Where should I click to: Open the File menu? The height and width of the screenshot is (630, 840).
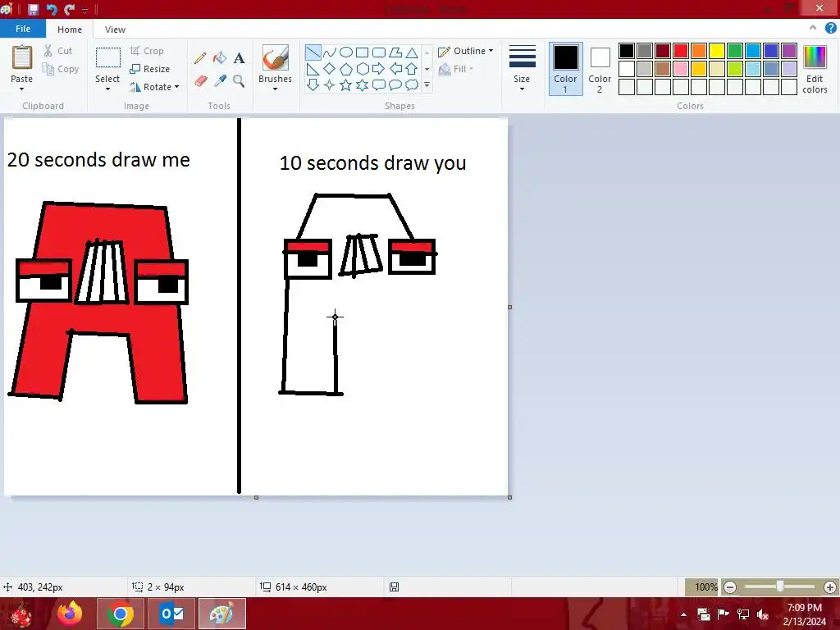(22, 29)
